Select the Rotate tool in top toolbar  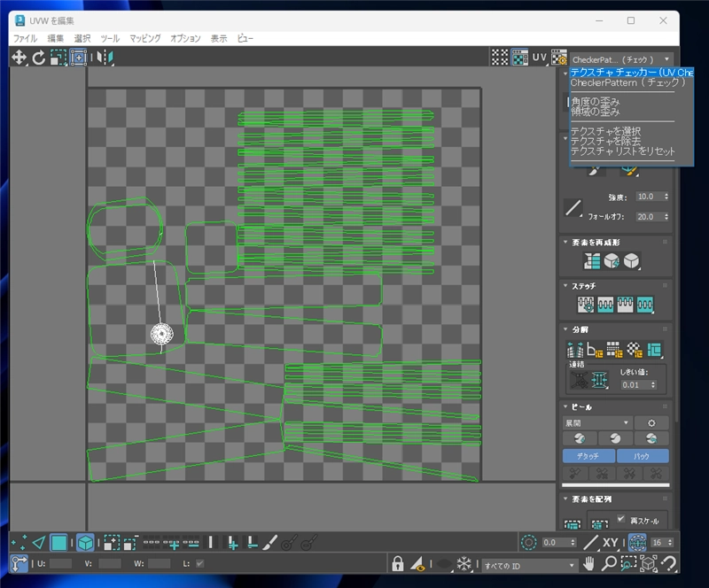point(39,58)
